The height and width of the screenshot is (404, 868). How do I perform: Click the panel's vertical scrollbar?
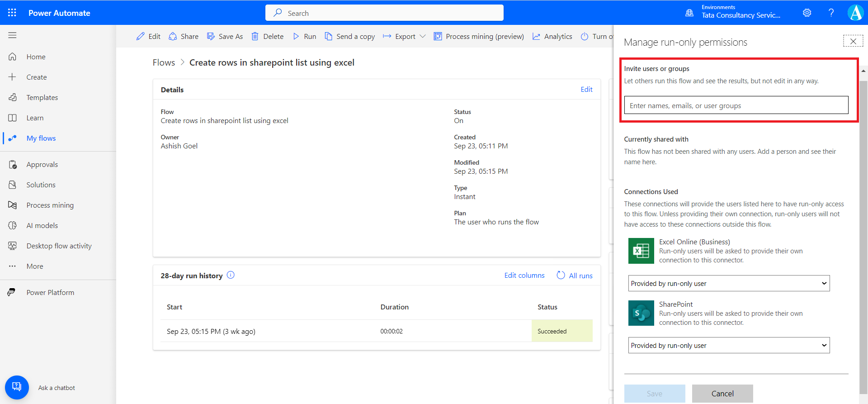863,226
